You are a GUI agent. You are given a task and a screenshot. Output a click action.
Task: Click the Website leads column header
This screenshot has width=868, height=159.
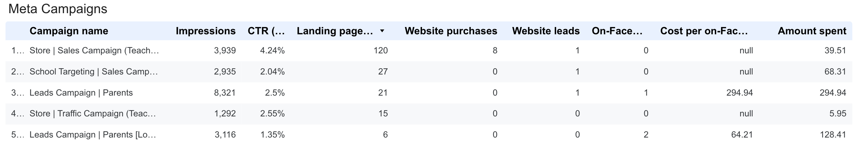click(546, 31)
